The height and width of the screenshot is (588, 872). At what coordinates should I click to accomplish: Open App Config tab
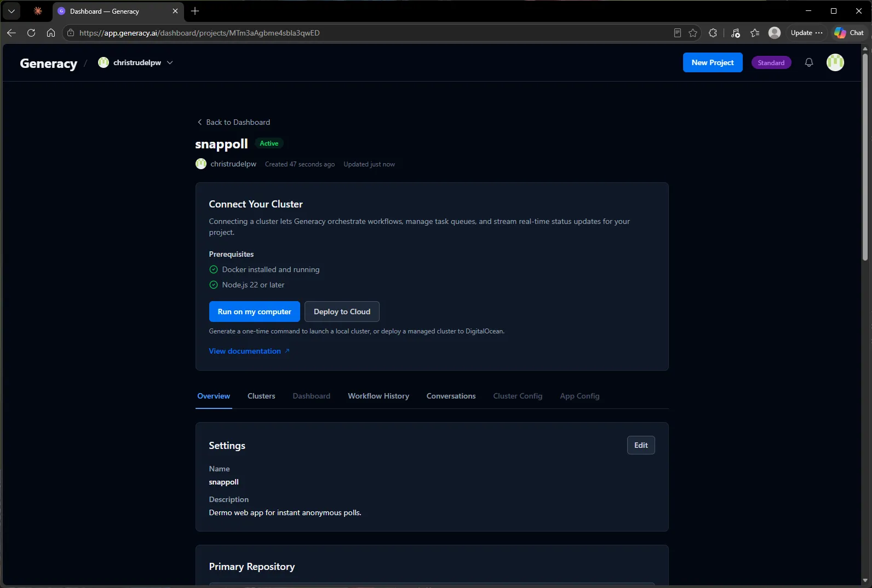pyautogui.click(x=580, y=396)
